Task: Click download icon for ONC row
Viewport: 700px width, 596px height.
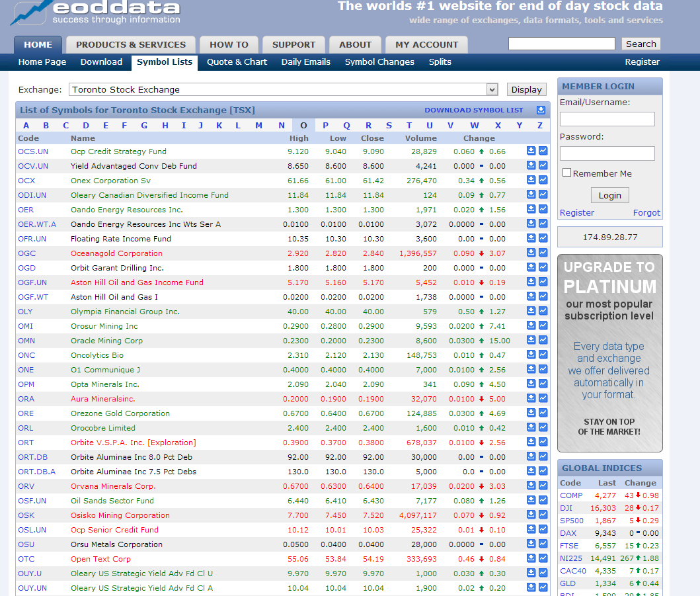Action: (531, 355)
